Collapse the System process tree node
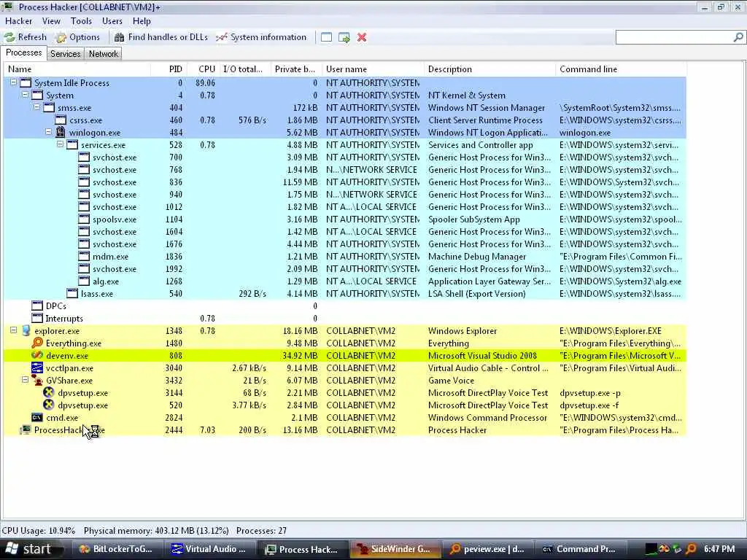Screen dimensions: 747x560 (26, 95)
